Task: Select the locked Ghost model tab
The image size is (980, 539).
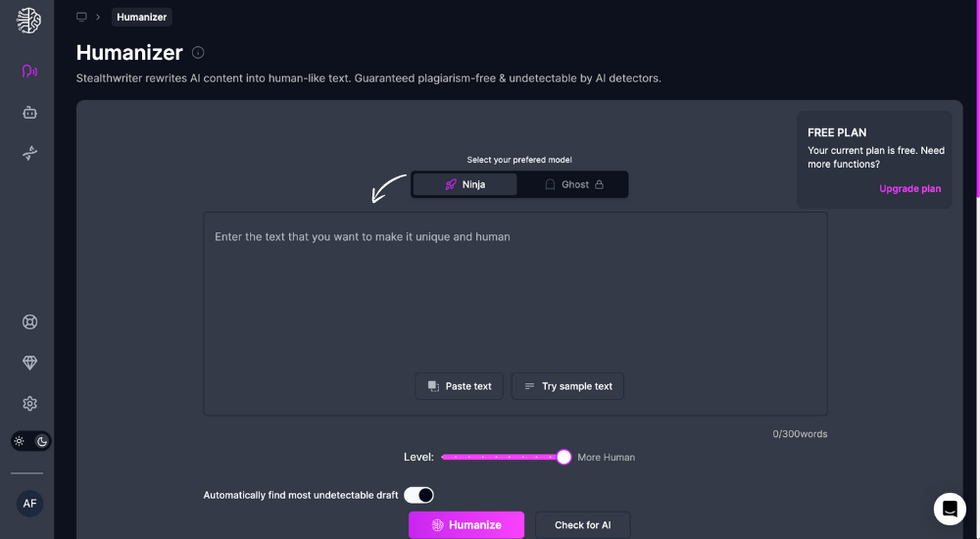Action: pos(573,184)
